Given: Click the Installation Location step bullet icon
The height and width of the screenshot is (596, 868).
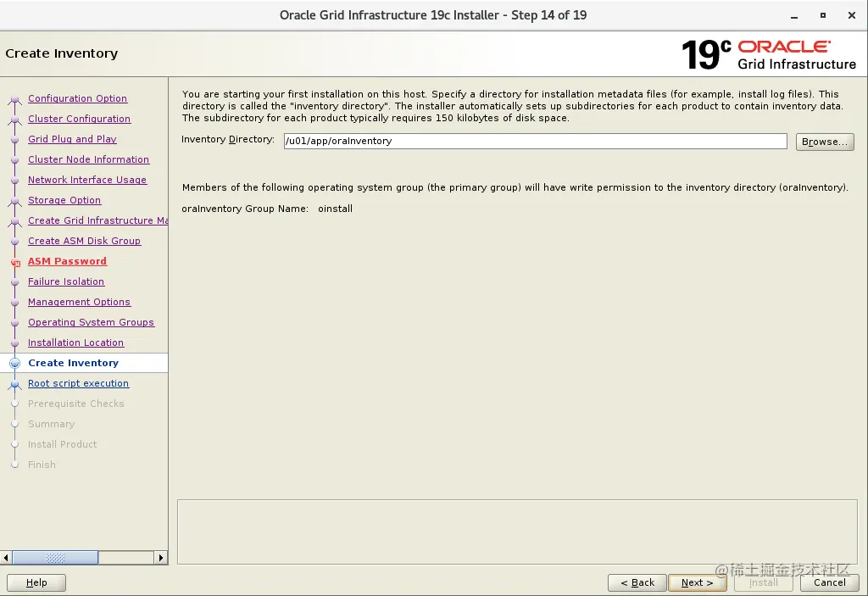Looking at the screenshot, I should tap(15, 343).
